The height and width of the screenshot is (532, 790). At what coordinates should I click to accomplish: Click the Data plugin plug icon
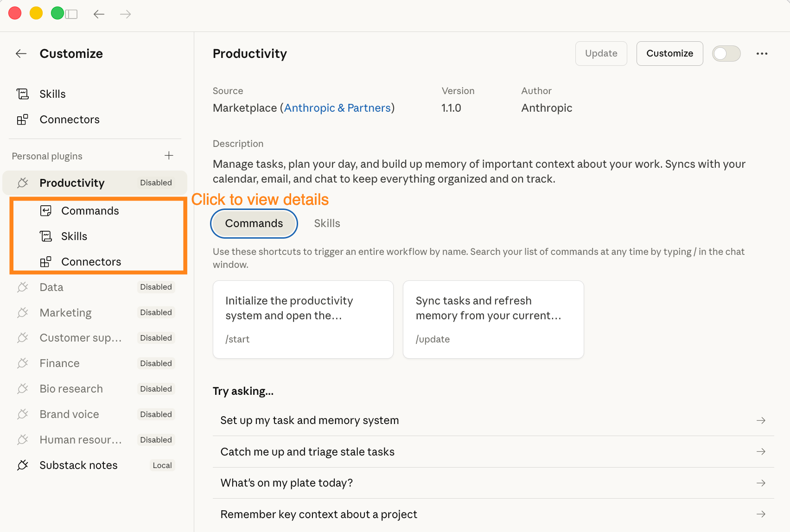[x=23, y=287]
